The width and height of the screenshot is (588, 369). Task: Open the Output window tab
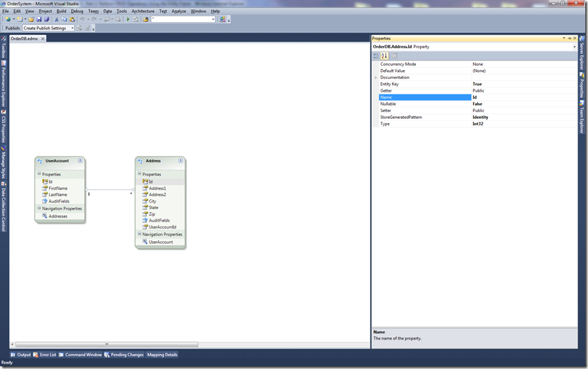pos(20,355)
